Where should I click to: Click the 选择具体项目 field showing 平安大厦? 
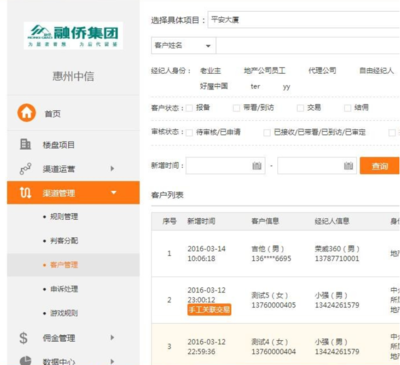[304, 20]
